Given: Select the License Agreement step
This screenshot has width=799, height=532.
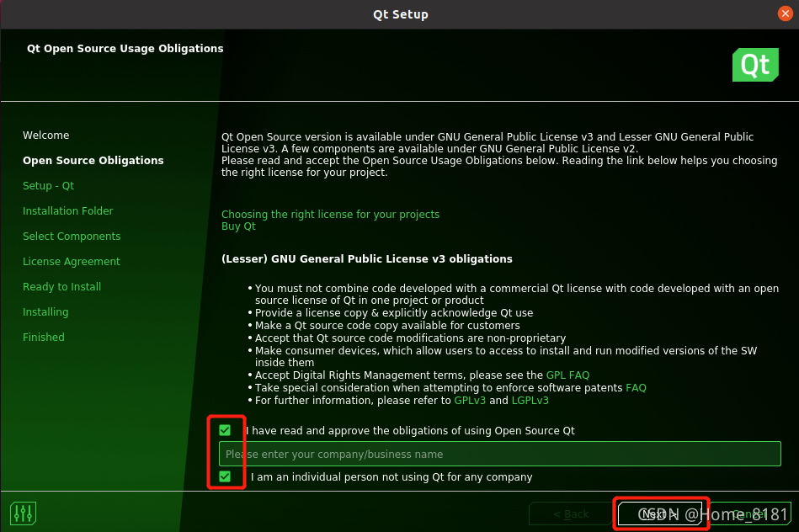Looking at the screenshot, I should 72,262.
